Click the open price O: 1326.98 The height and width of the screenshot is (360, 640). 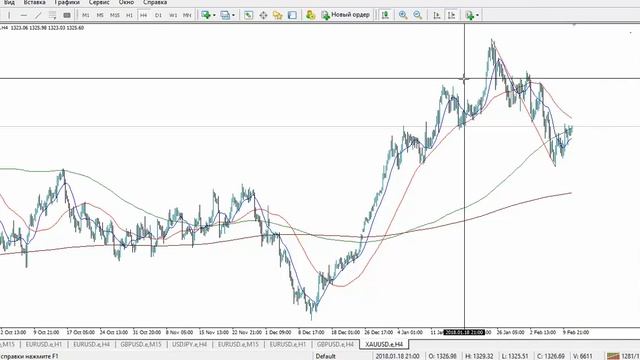[x=442, y=356]
